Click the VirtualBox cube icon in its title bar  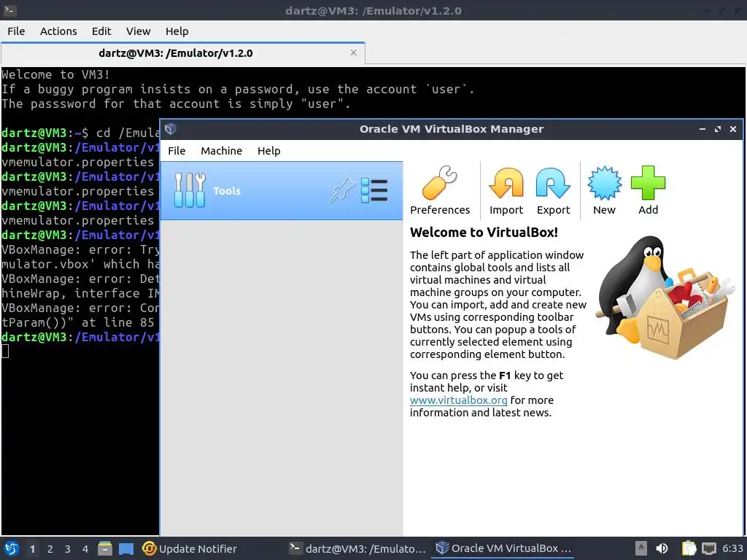point(171,128)
